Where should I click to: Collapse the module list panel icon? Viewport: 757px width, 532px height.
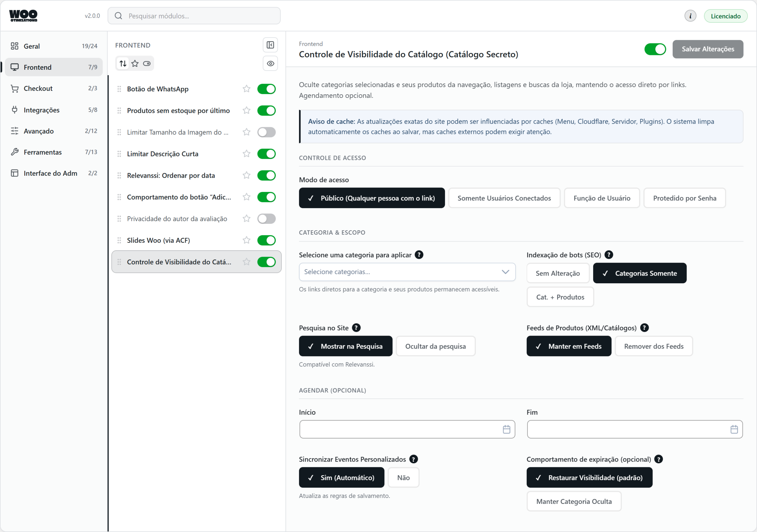click(x=270, y=45)
